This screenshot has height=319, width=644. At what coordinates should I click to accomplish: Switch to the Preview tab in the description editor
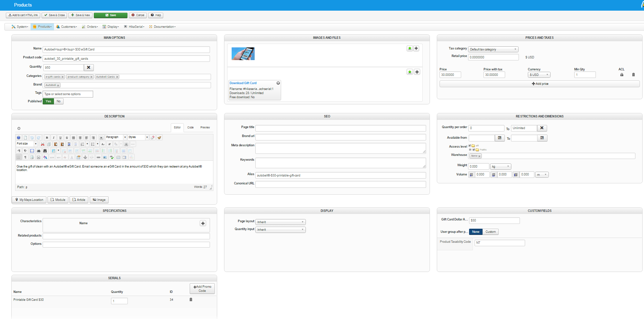point(205,128)
